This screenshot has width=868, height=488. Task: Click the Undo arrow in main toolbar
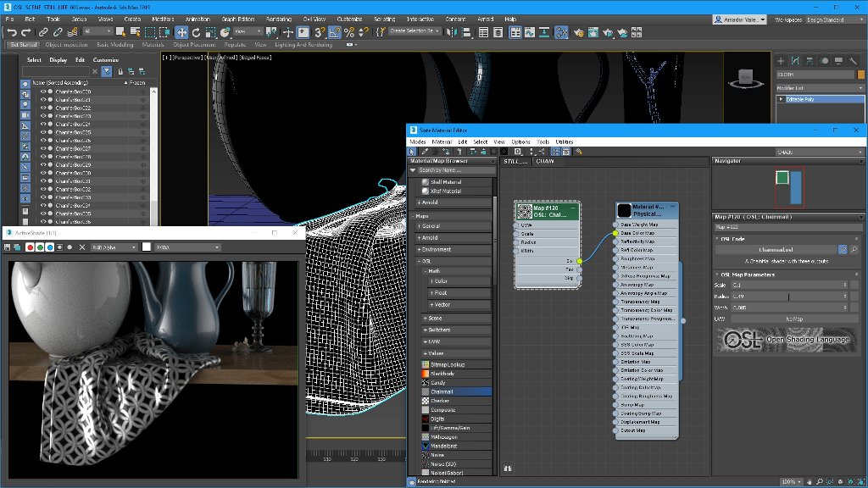tap(12, 33)
